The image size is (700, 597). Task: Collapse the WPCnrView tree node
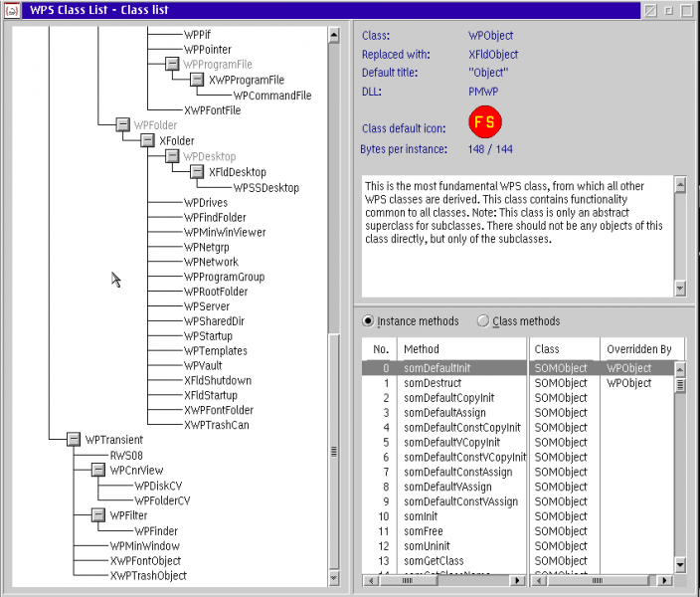(x=97, y=470)
